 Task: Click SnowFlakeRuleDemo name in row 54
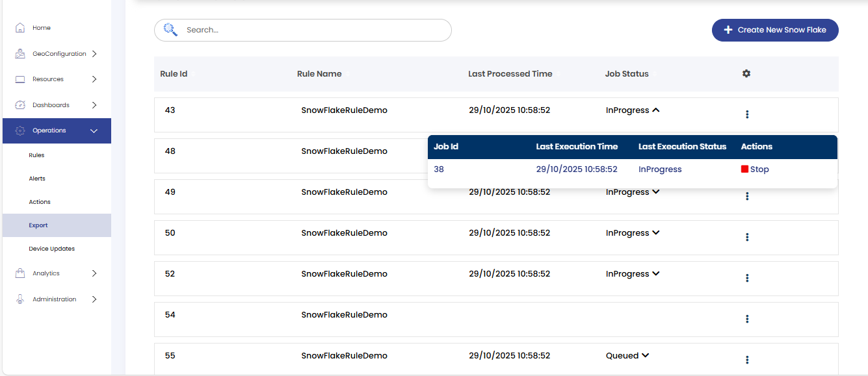(344, 315)
